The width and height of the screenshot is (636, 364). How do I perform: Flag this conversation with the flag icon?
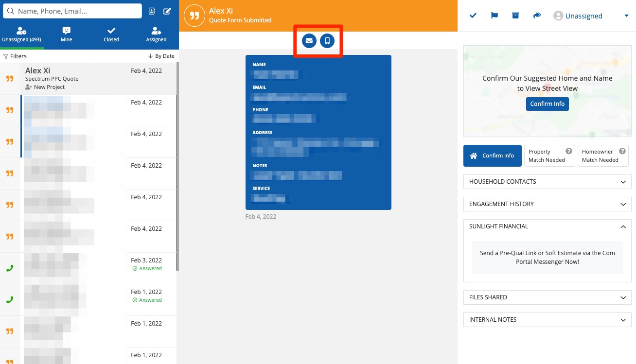tap(494, 16)
